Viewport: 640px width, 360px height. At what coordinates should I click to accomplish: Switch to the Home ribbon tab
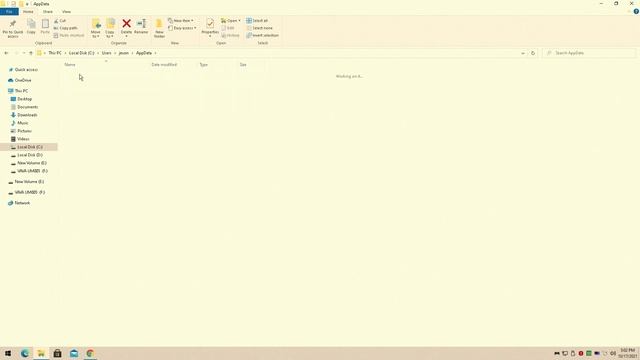click(x=28, y=11)
